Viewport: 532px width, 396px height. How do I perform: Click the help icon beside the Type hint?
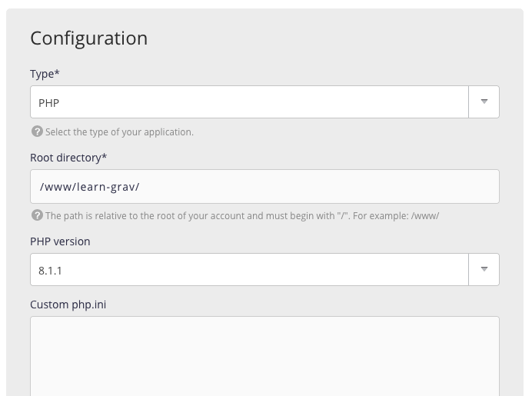(x=36, y=131)
